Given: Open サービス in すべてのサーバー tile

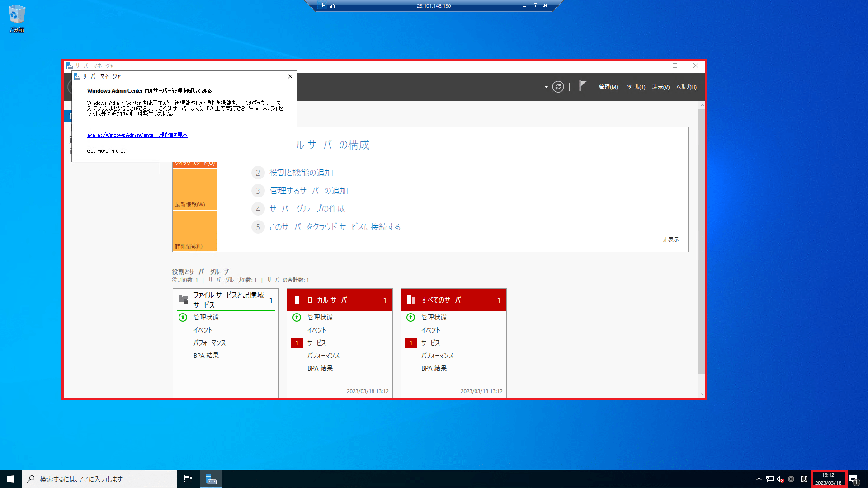Looking at the screenshot, I should coord(430,343).
